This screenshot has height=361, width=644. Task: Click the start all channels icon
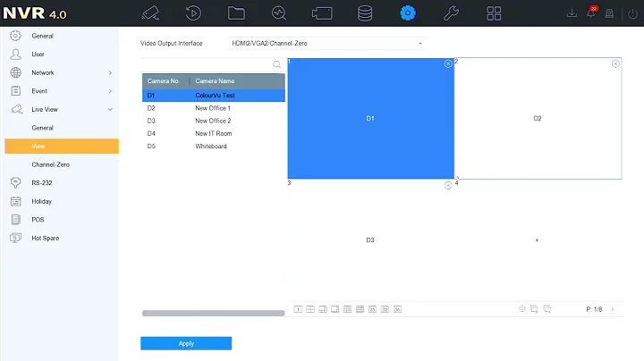coord(534,309)
